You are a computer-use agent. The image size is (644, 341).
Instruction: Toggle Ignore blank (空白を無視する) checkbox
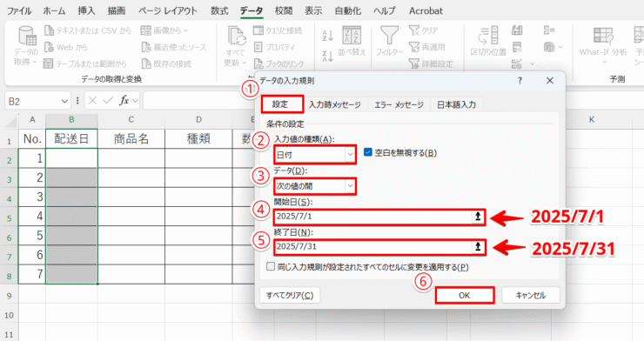368,152
